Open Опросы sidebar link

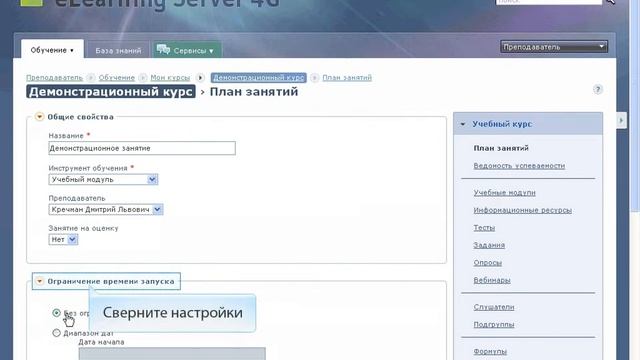tap(488, 262)
